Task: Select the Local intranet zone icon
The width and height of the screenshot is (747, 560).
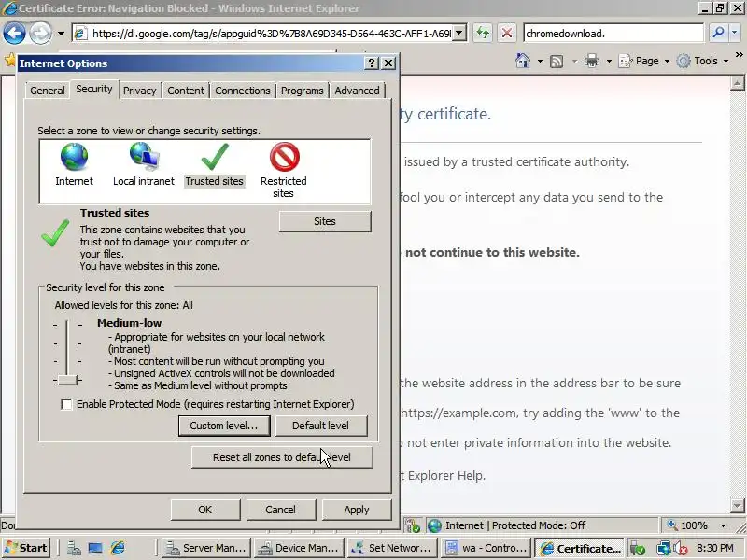Action: 144,157
